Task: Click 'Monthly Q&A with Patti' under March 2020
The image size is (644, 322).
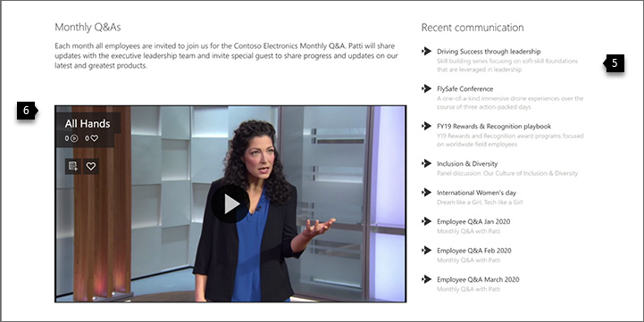Action: (x=468, y=289)
